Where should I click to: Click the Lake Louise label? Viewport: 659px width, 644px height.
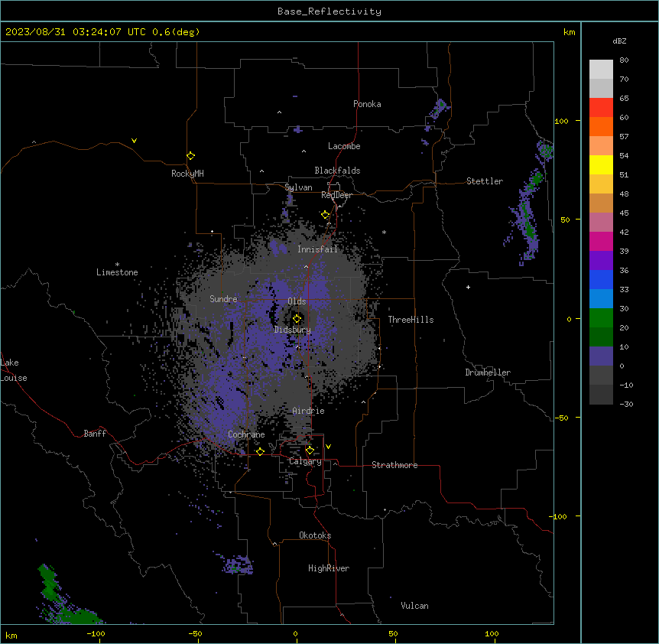(x=14, y=370)
